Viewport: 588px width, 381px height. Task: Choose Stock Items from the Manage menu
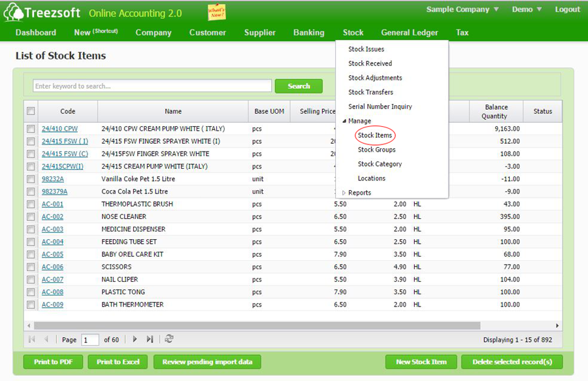point(375,135)
